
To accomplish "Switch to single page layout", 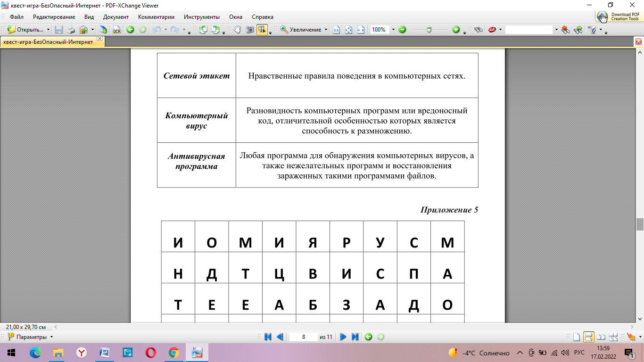I will [576, 337].
